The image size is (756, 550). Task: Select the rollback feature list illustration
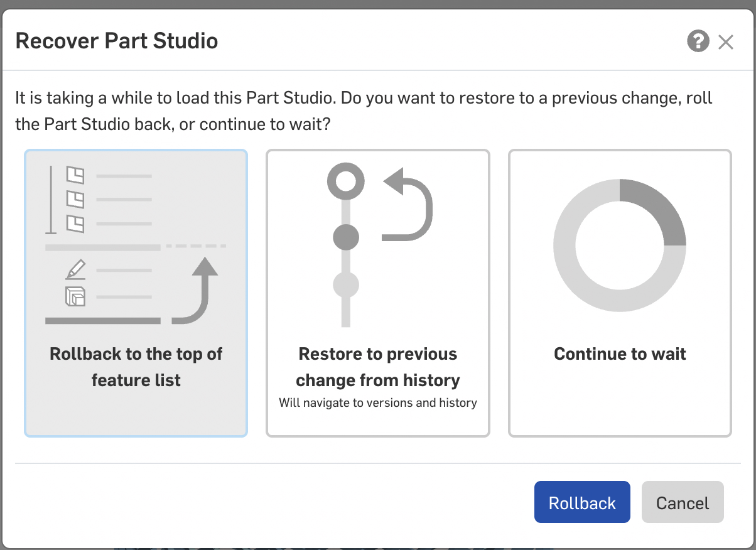click(x=136, y=245)
